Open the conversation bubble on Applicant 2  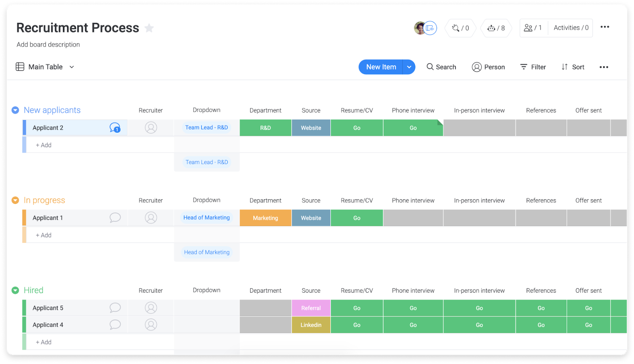[x=115, y=128]
